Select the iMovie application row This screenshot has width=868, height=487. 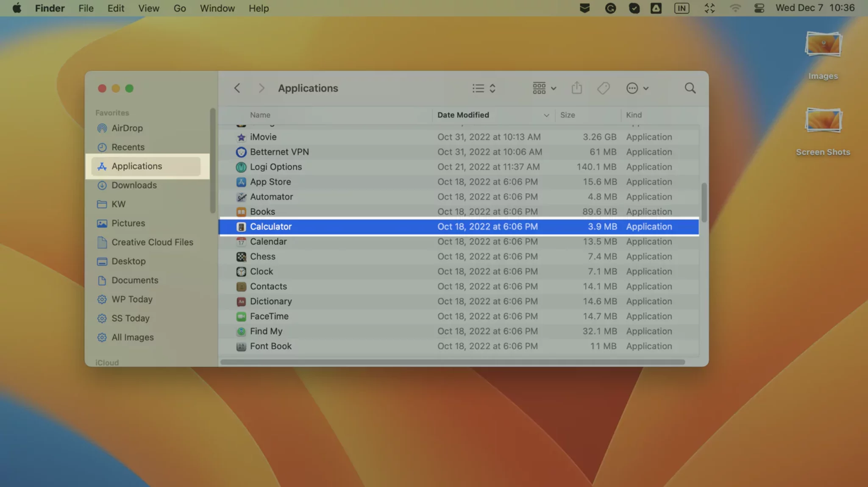[x=459, y=137]
